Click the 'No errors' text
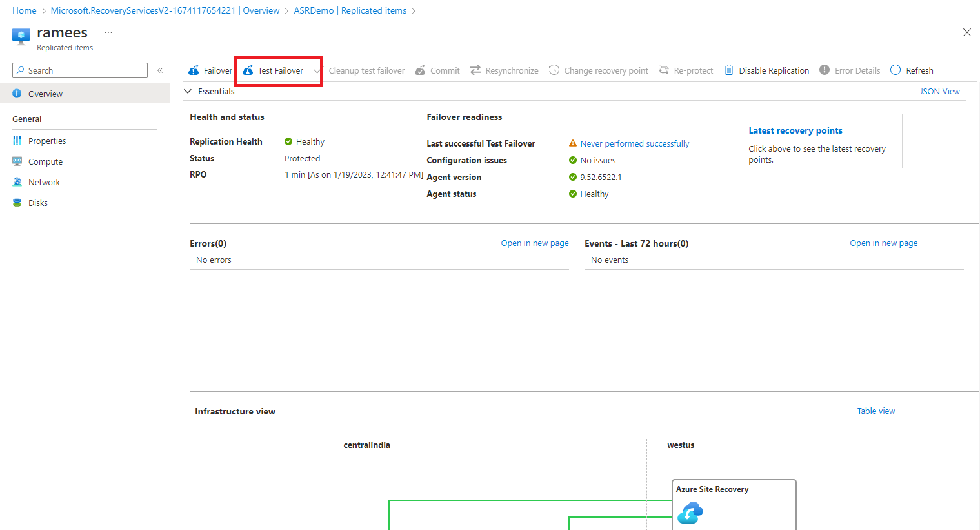This screenshot has height=530, width=980. (x=214, y=260)
